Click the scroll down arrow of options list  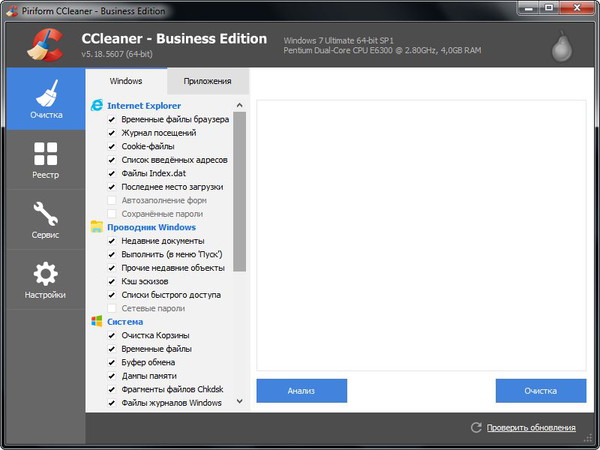click(x=240, y=401)
